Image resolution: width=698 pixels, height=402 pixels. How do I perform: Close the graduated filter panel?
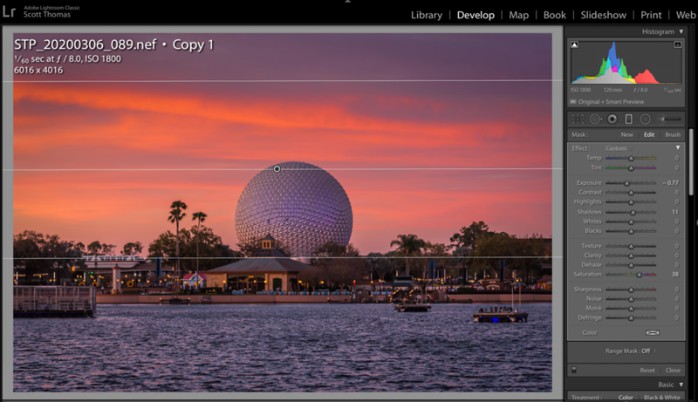673,370
